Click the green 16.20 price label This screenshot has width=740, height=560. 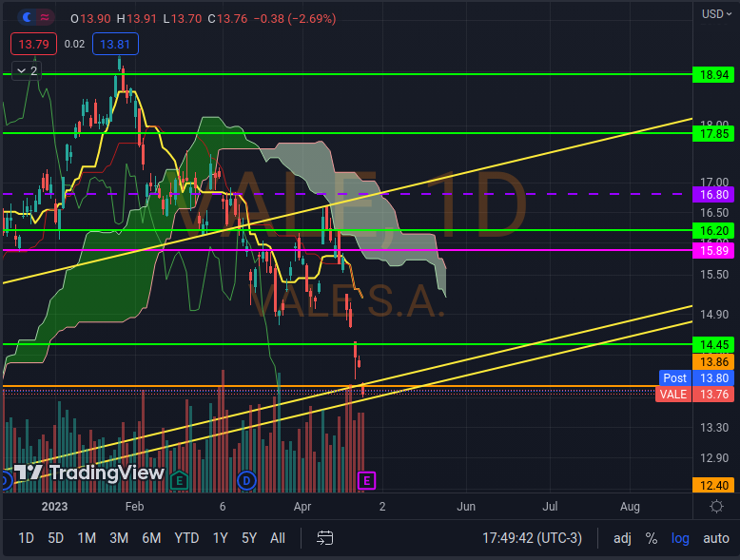713,231
